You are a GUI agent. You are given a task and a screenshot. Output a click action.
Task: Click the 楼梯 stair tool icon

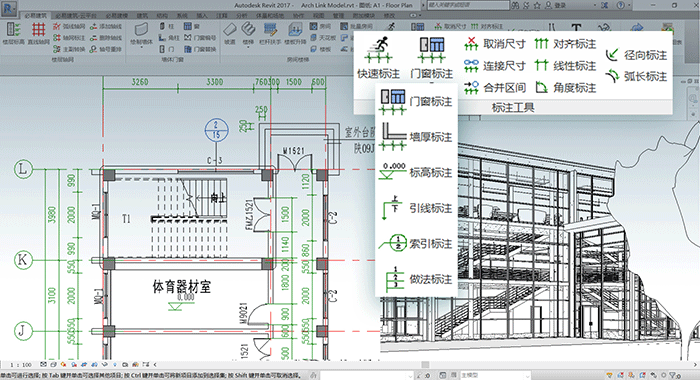click(248, 30)
